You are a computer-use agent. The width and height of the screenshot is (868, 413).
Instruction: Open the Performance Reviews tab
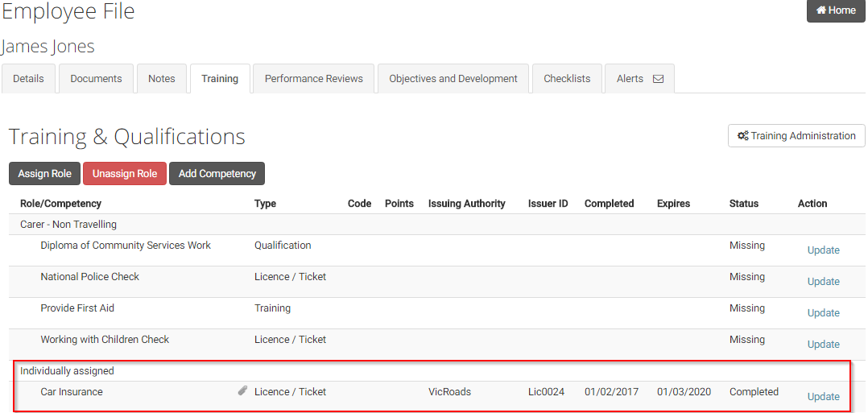pyautogui.click(x=313, y=79)
